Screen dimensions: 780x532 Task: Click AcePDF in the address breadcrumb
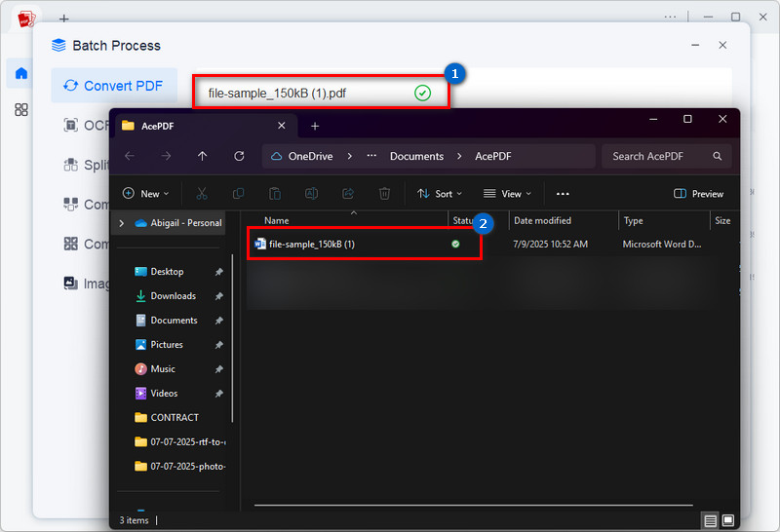[x=493, y=156]
